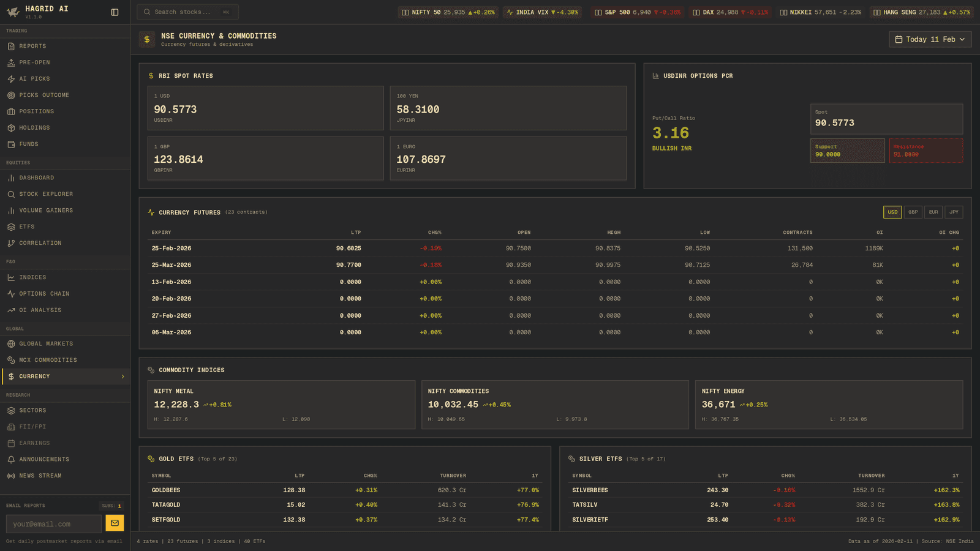Select USD currency futures filter
This screenshot has width=980, height=551.
click(892, 212)
